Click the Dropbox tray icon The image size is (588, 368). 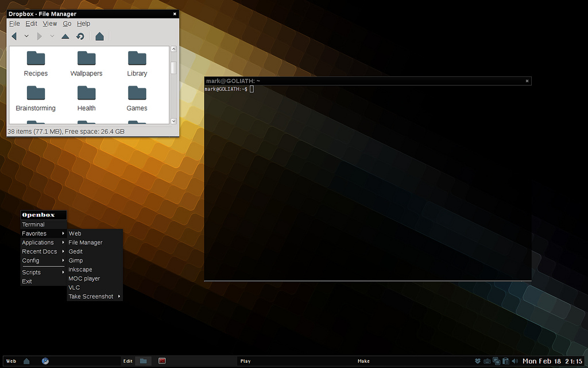click(478, 361)
